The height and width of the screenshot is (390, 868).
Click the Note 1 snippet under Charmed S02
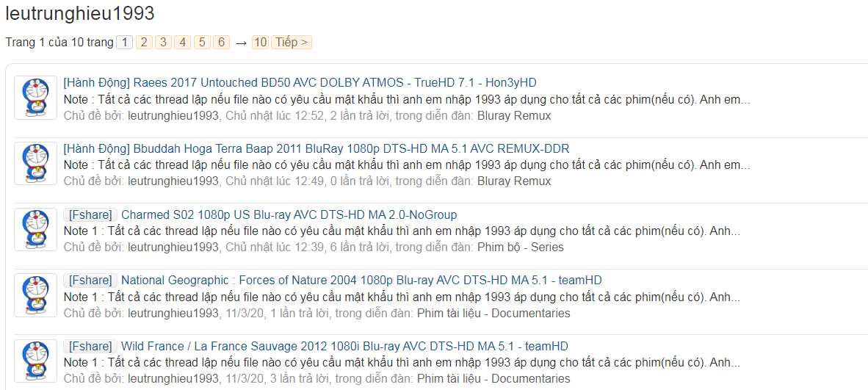point(402,231)
